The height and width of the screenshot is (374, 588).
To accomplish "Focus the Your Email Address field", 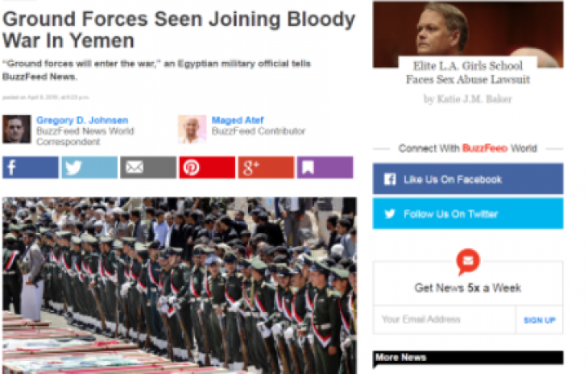I will click(445, 320).
